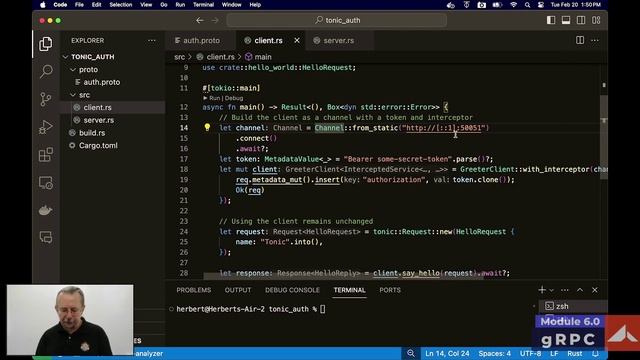
Task: Toggle primary side bar layout button
Action: point(551,20)
